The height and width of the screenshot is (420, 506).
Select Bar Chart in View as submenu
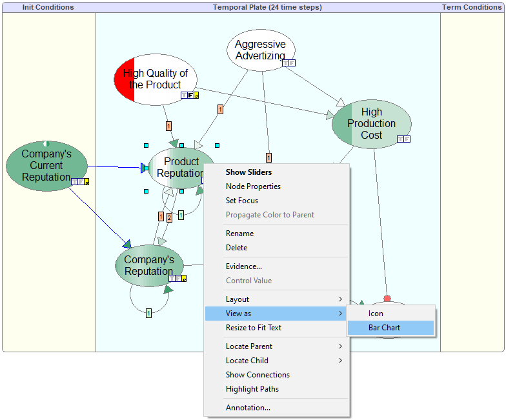pos(390,328)
